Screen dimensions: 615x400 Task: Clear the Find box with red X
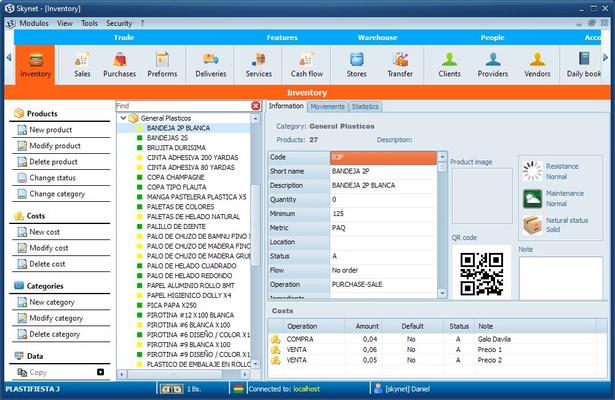click(x=256, y=106)
